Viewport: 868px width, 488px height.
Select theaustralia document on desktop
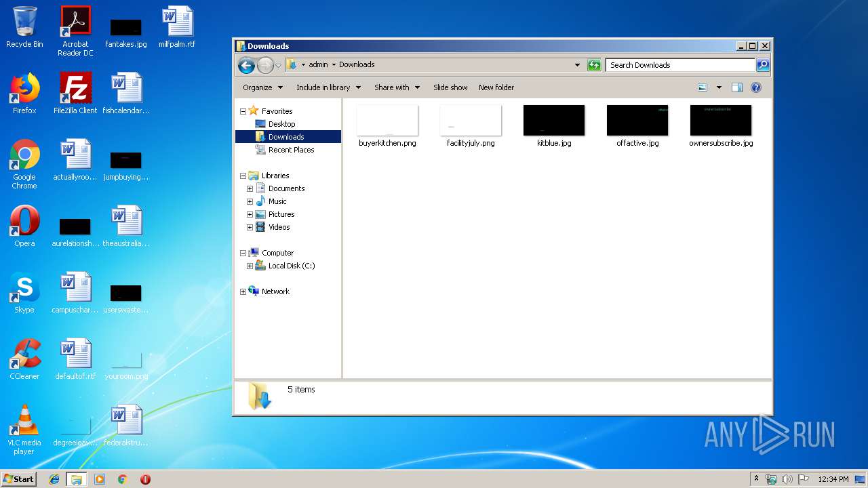[x=126, y=226]
